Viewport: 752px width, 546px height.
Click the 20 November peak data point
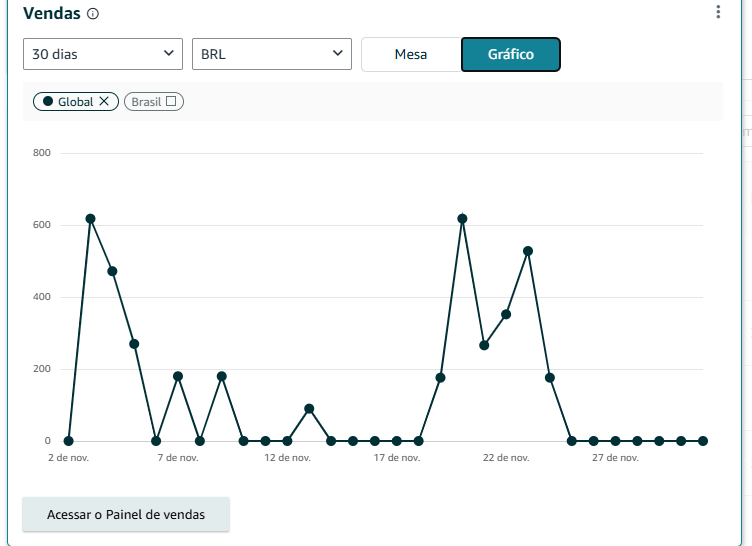pyautogui.click(x=462, y=218)
